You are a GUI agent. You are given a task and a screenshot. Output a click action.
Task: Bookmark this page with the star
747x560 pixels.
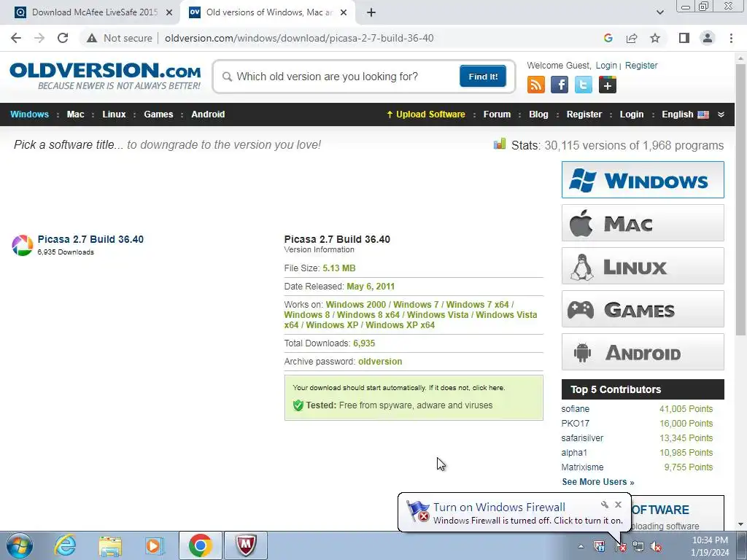[655, 38]
